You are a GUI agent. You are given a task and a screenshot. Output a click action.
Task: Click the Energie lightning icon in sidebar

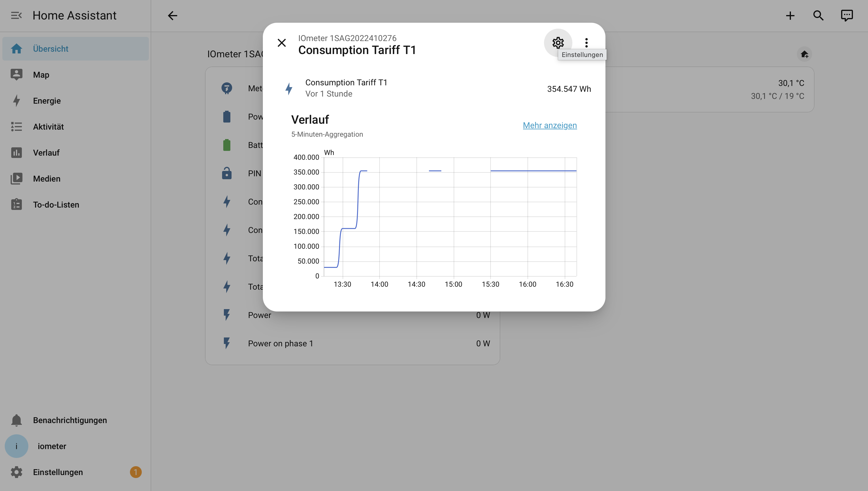pos(16,101)
